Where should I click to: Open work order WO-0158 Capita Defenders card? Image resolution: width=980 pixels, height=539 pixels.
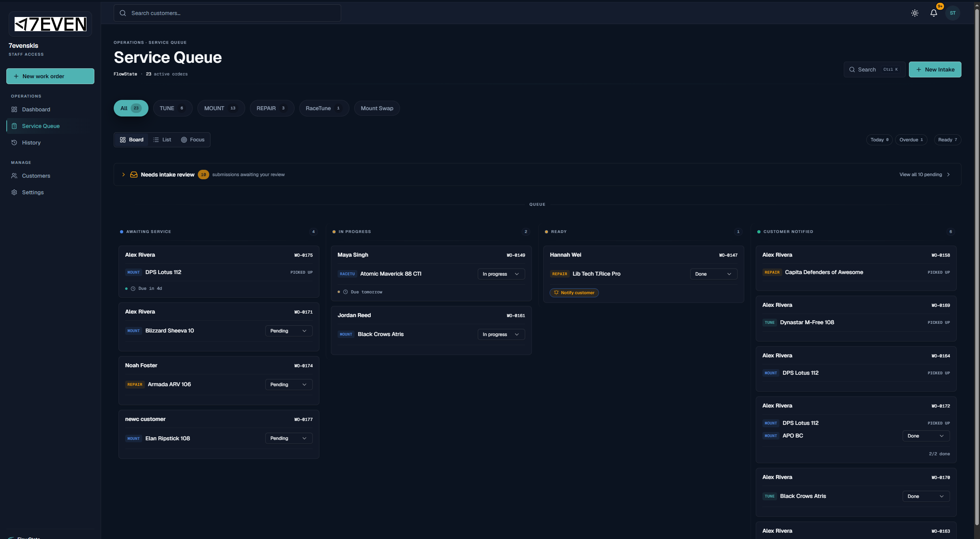pyautogui.click(x=856, y=268)
